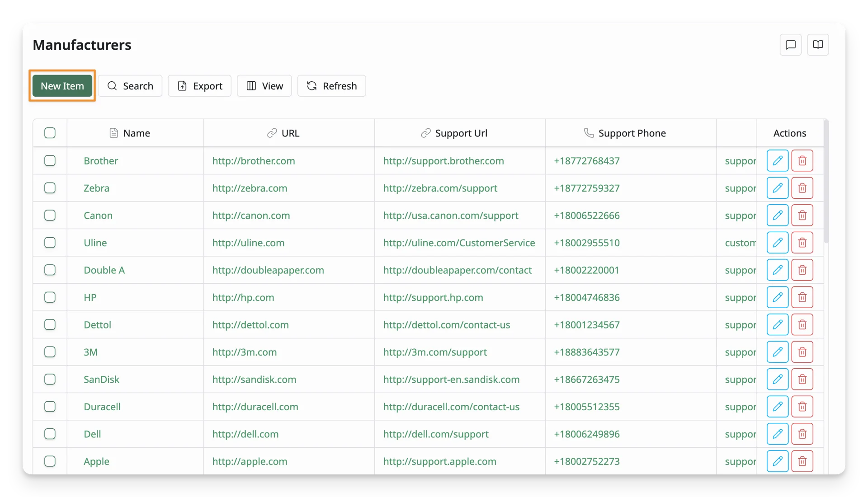The width and height of the screenshot is (868, 497).
Task: Edit the Uline manufacturer row
Action: tap(778, 243)
